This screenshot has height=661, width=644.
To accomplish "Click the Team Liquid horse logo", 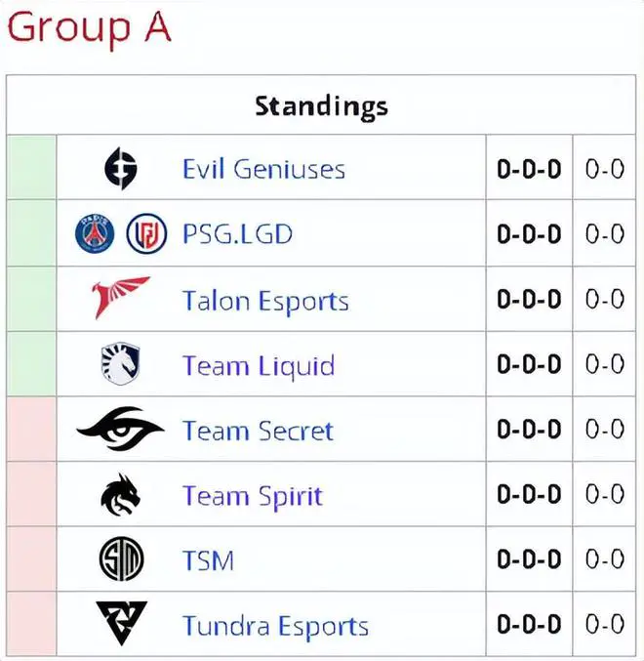I will coord(120,363).
